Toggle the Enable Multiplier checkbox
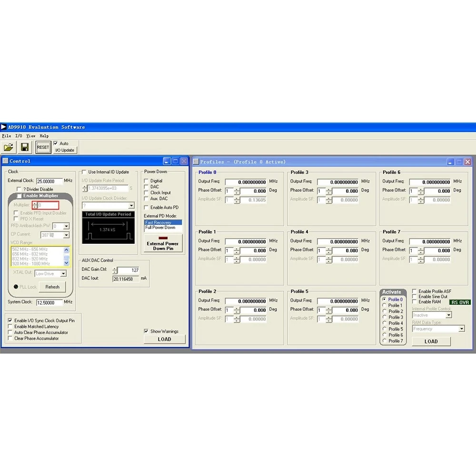 pyautogui.click(x=19, y=196)
